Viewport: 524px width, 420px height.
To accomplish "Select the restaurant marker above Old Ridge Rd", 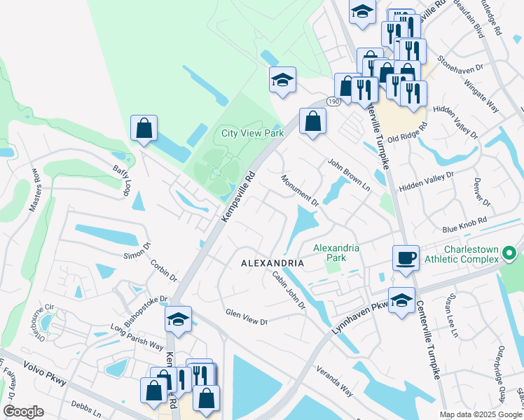I will pyautogui.click(x=413, y=94).
